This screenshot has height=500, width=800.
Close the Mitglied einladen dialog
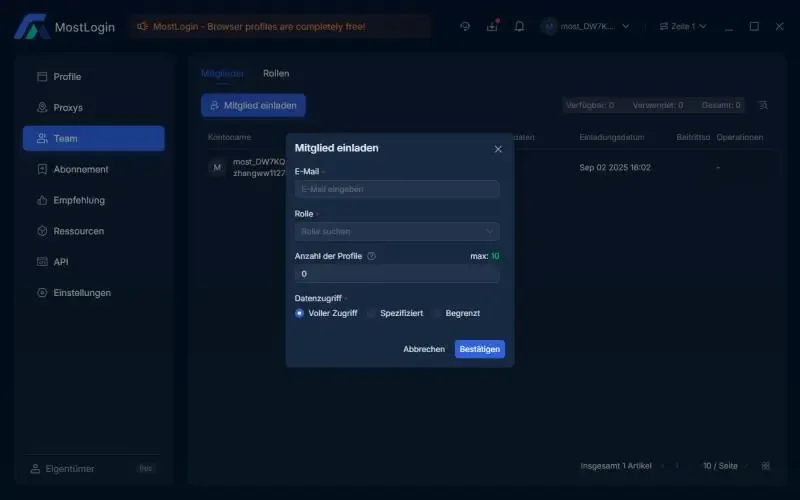[x=498, y=149]
